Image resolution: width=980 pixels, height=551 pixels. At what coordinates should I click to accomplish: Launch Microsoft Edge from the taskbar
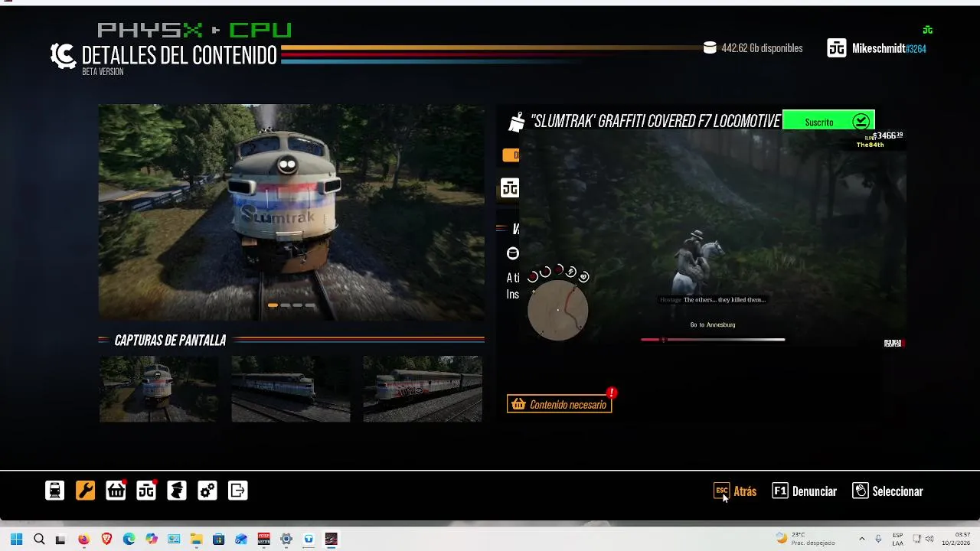point(129,539)
